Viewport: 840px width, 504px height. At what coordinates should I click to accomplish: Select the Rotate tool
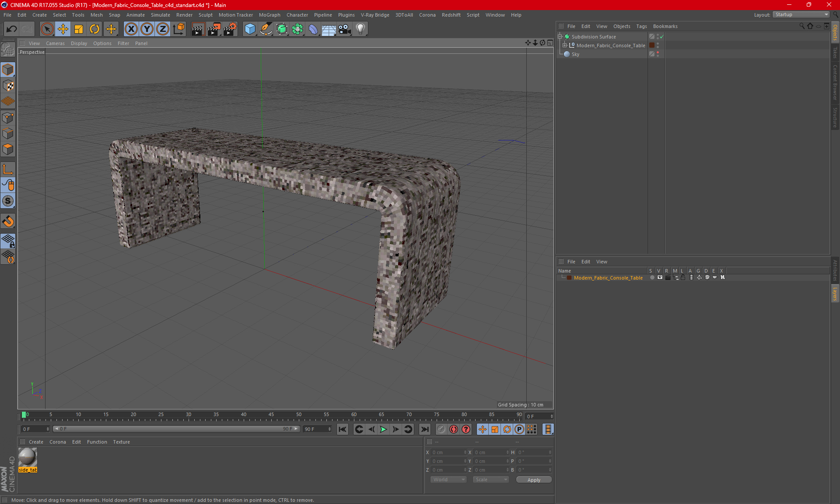tap(94, 29)
